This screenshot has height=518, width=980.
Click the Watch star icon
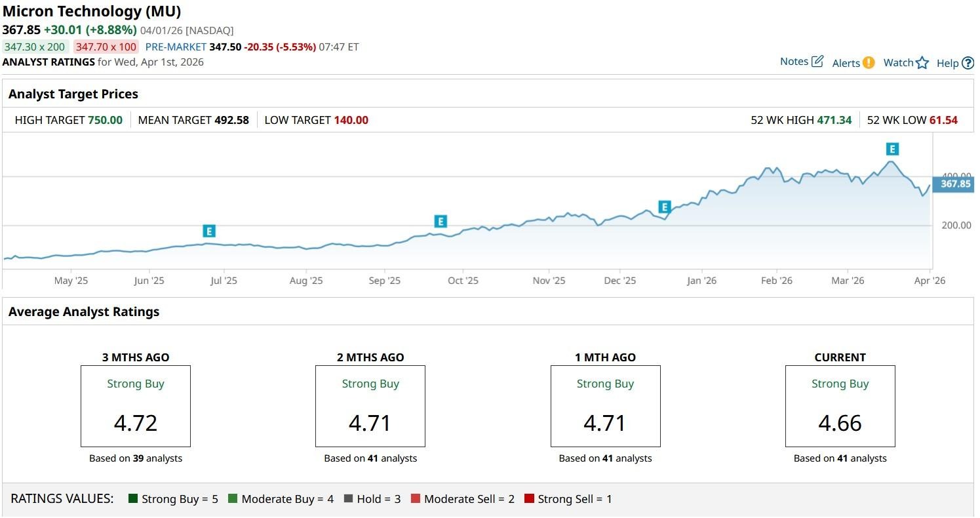pyautogui.click(x=922, y=63)
